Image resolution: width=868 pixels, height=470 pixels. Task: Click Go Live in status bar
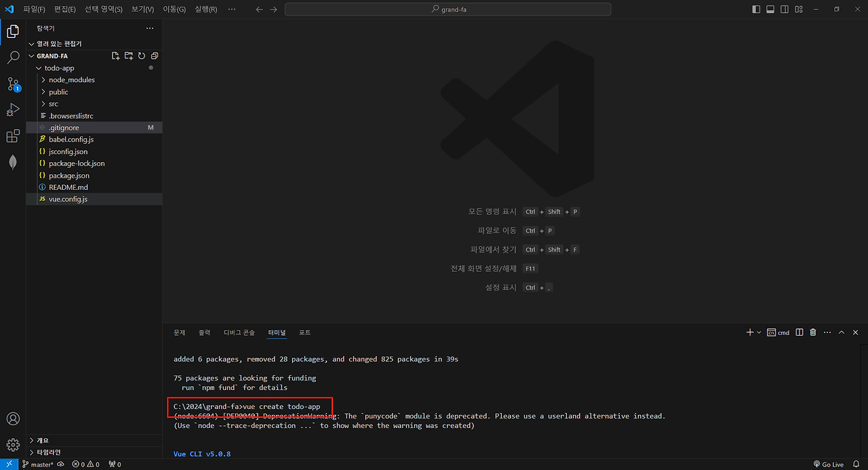click(x=827, y=465)
